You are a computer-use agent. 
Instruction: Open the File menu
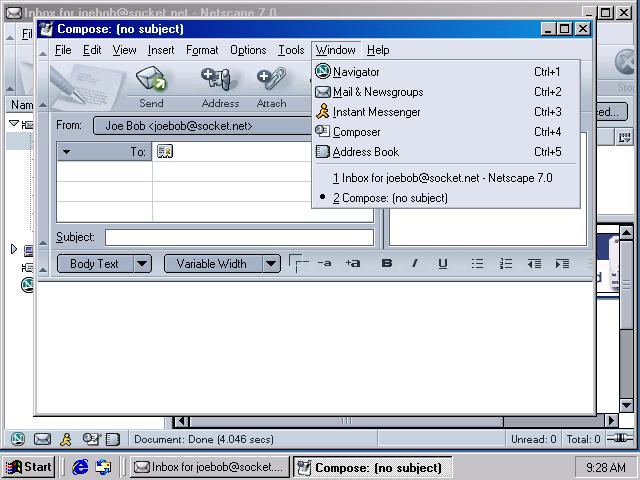click(x=63, y=50)
